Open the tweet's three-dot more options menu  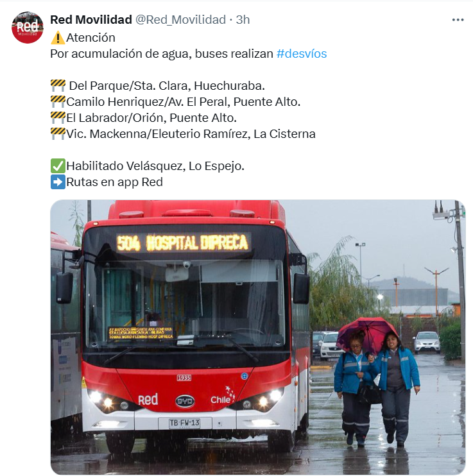(458, 20)
